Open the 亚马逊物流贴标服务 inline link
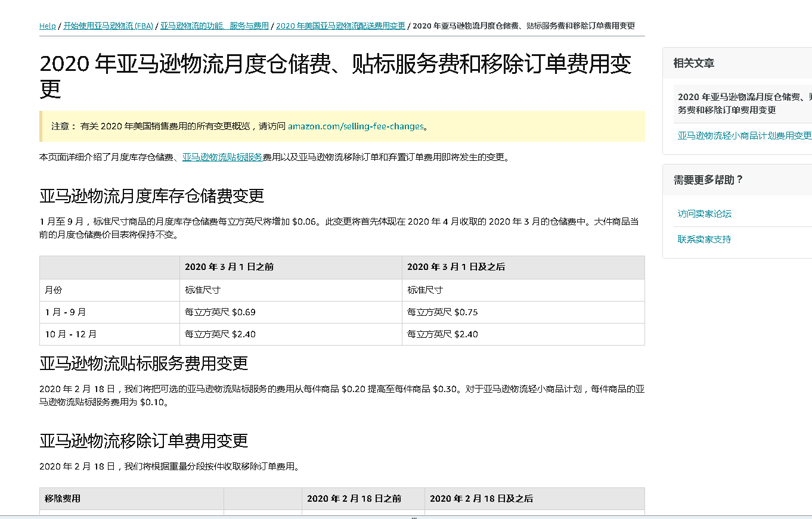 tap(222, 157)
